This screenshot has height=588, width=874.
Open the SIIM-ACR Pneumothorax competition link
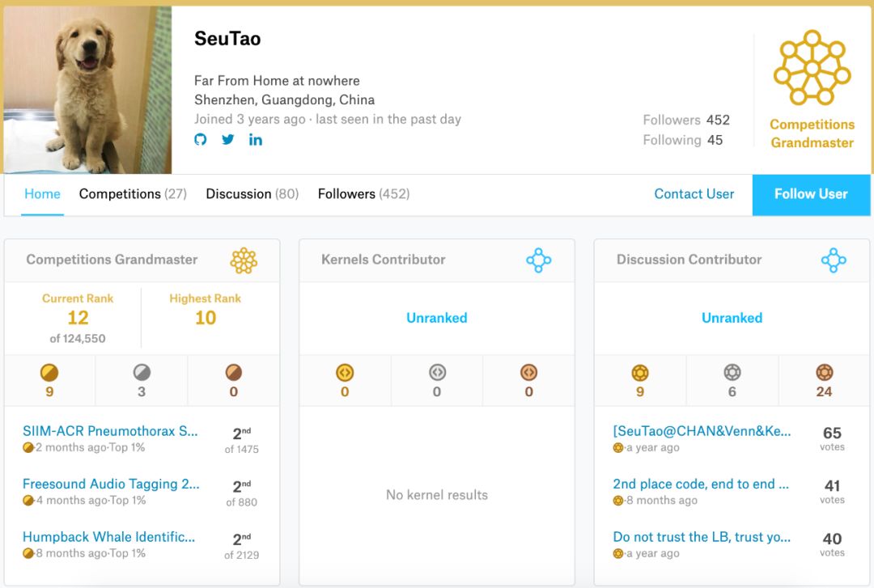click(110, 431)
